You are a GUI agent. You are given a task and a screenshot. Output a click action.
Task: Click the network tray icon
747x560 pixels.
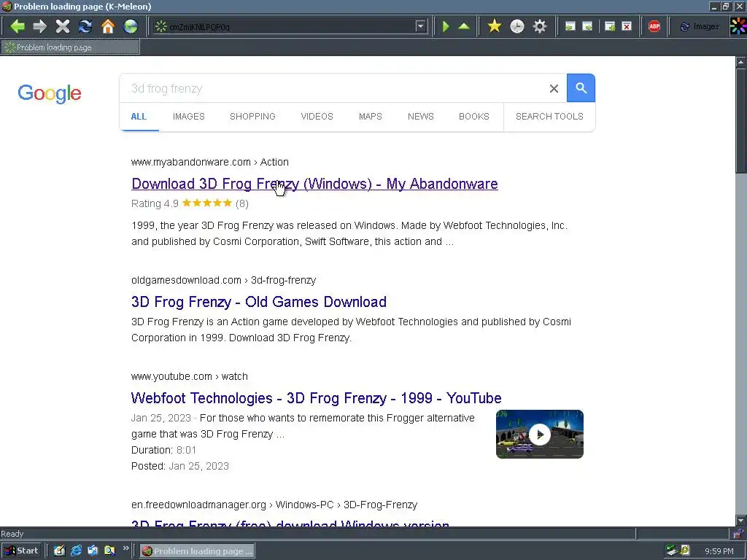point(672,551)
